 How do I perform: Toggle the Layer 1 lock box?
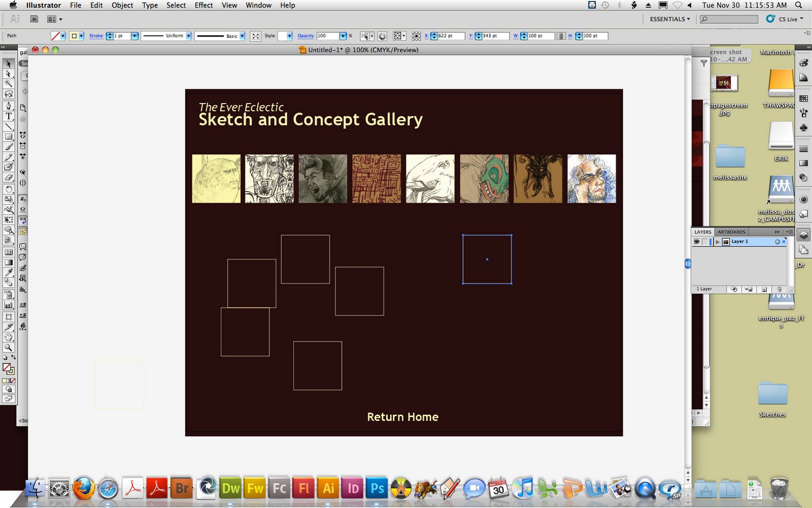coord(705,242)
